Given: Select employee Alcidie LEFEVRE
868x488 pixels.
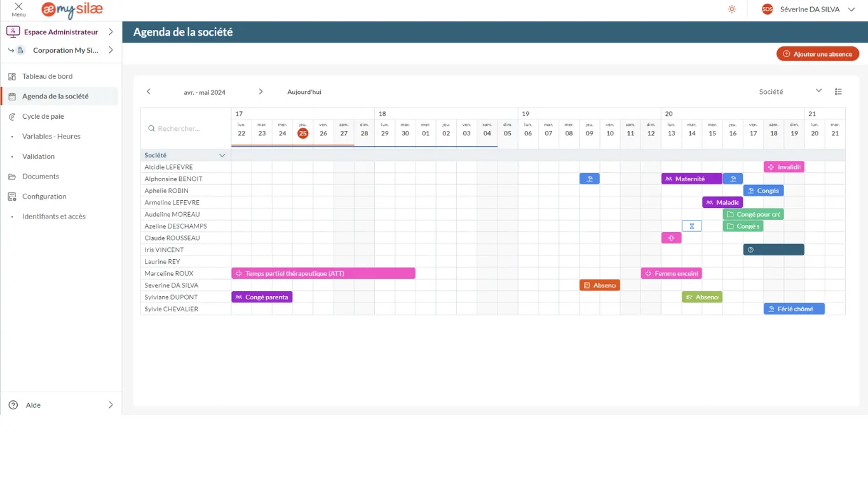Looking at the screenshot, I should point(168,167).
